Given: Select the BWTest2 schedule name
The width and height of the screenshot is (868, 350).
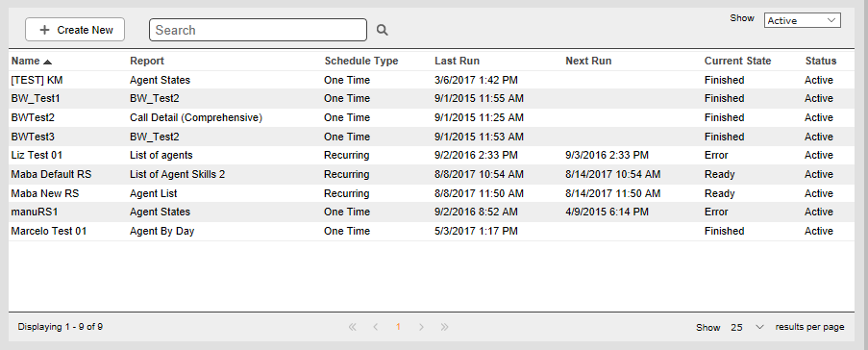Looking at the screenshot, I should point(33,117).
